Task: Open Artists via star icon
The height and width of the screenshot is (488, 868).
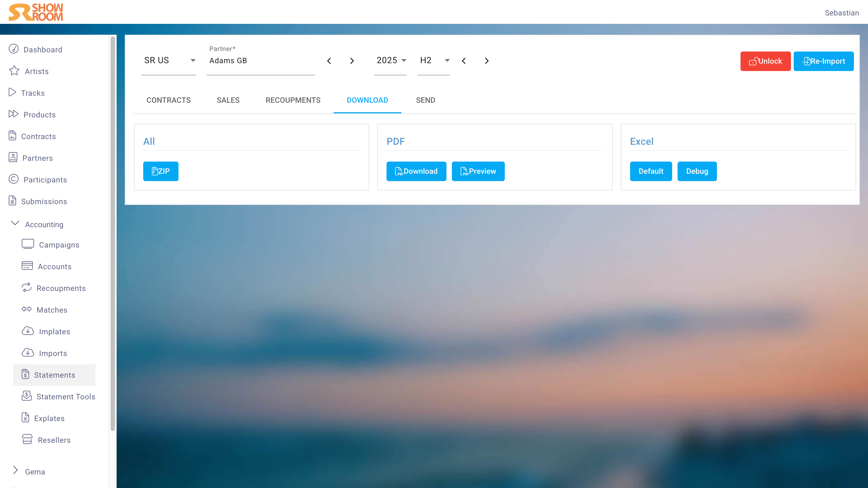Action: (14, 71)
